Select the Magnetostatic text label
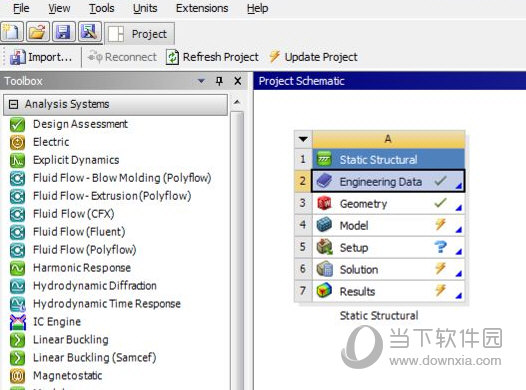Image resolution: width=526 pixels, height=390 pixels. (67, 376)
